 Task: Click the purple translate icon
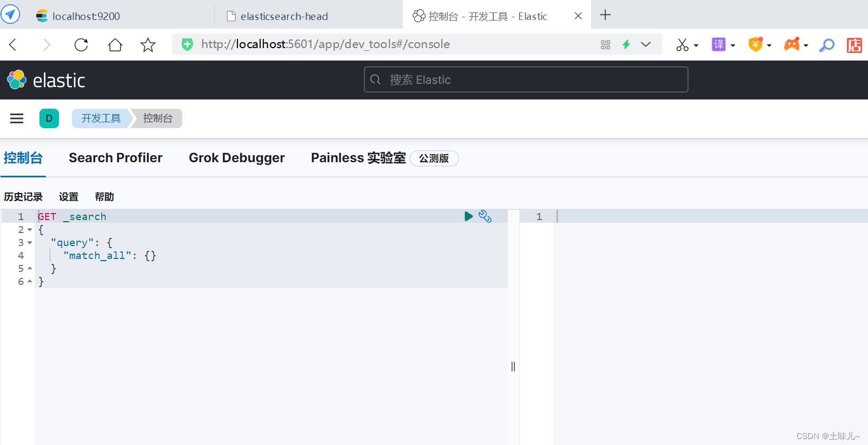pos(718,44)
